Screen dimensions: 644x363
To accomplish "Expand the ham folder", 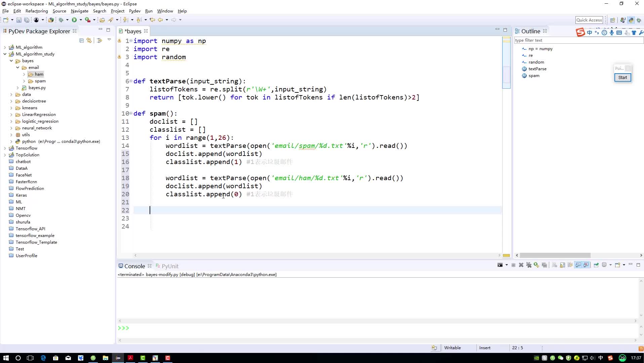I will tap(24, 74).
